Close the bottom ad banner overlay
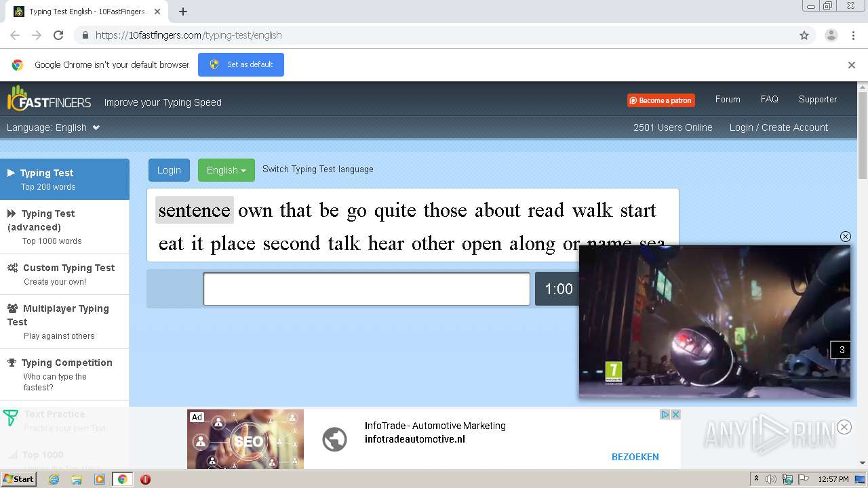Screen dimensions: 868x488 [x=844, y=427]
